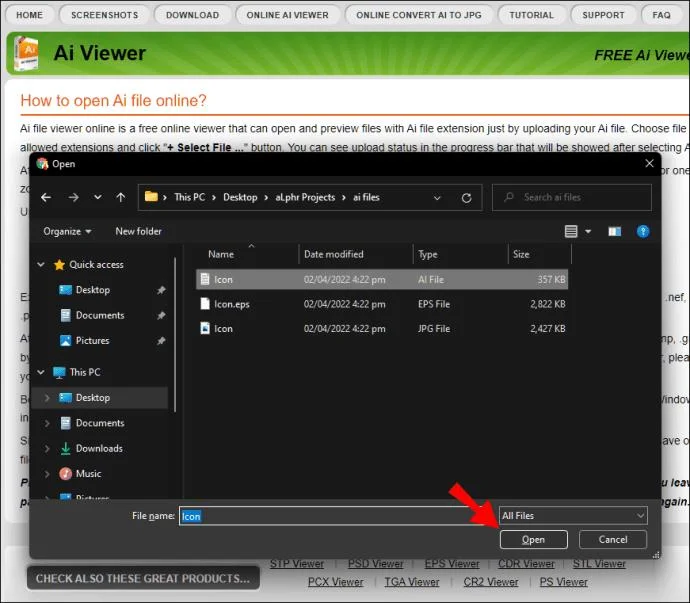
Task: Refresh the ai files folder
Action: (x=466, y=198)
